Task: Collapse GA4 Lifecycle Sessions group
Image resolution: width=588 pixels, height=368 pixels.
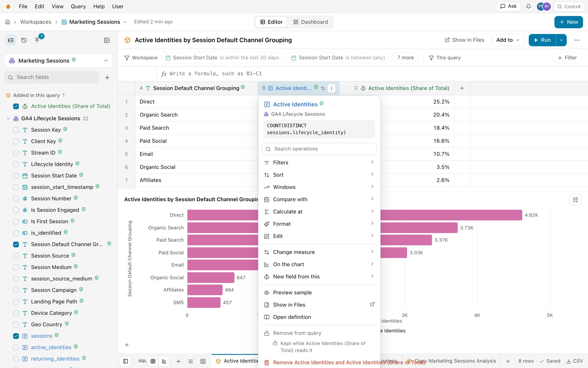Action: pos(8,118)
